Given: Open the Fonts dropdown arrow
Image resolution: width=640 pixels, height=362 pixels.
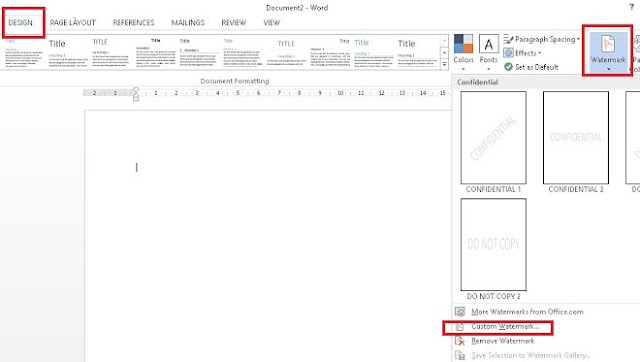Looking at the screenshot, I should [489, 69].
